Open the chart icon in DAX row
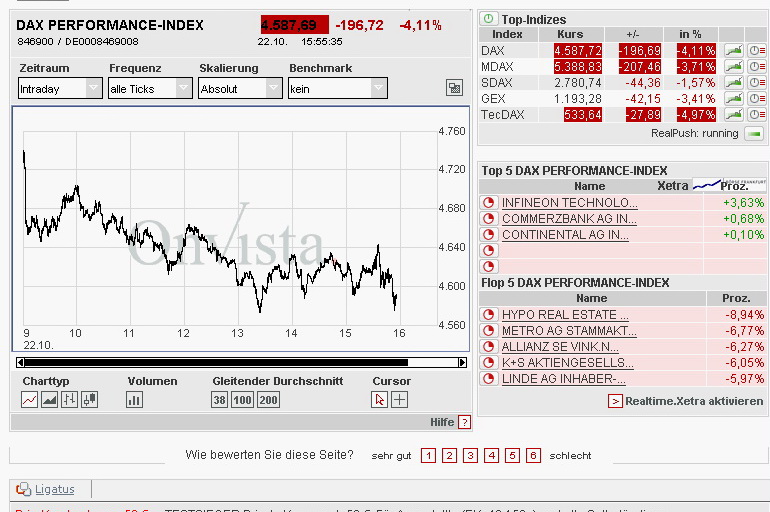 point(733,50)
